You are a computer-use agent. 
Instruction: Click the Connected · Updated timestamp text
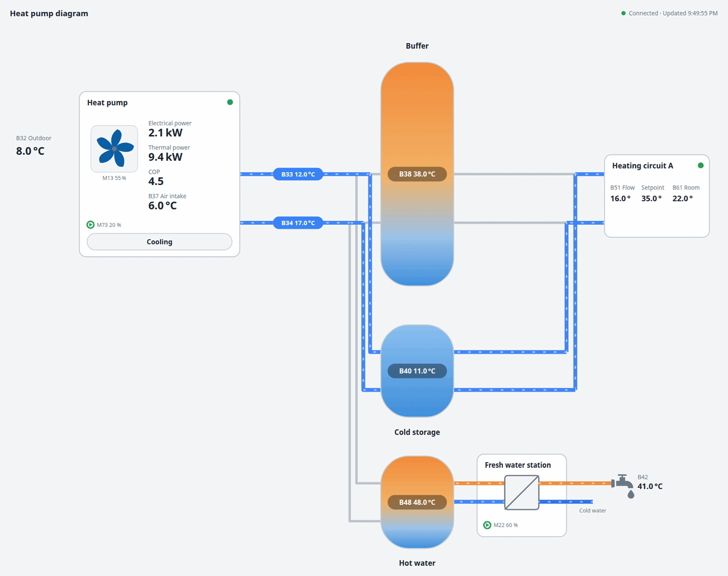(x=673, y=14)
